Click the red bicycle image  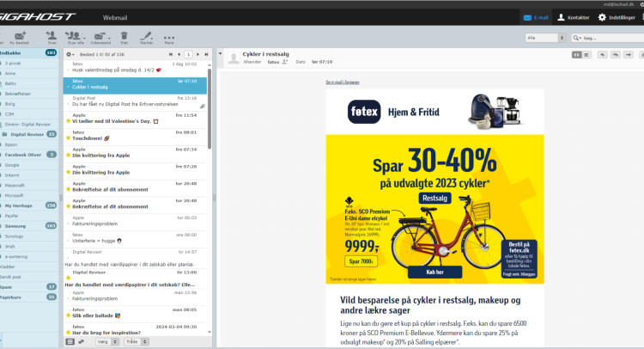click(447, 232)
